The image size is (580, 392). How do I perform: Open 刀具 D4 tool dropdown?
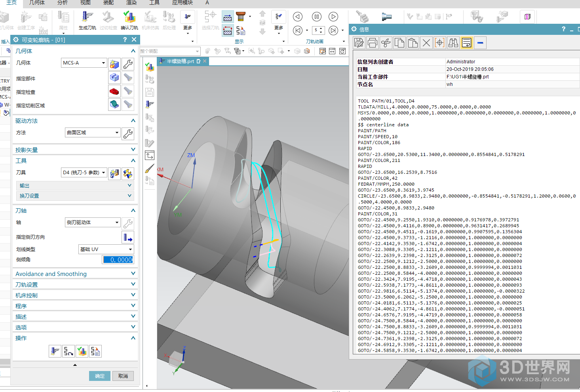coord(84,173)
